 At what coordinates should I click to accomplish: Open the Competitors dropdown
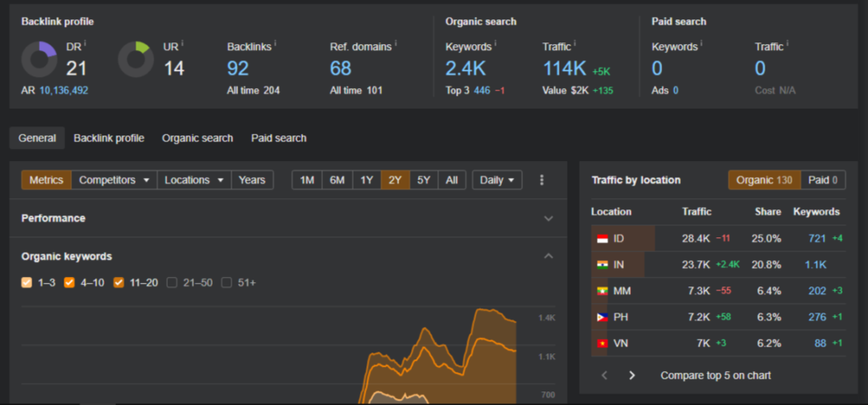point(114,180)
